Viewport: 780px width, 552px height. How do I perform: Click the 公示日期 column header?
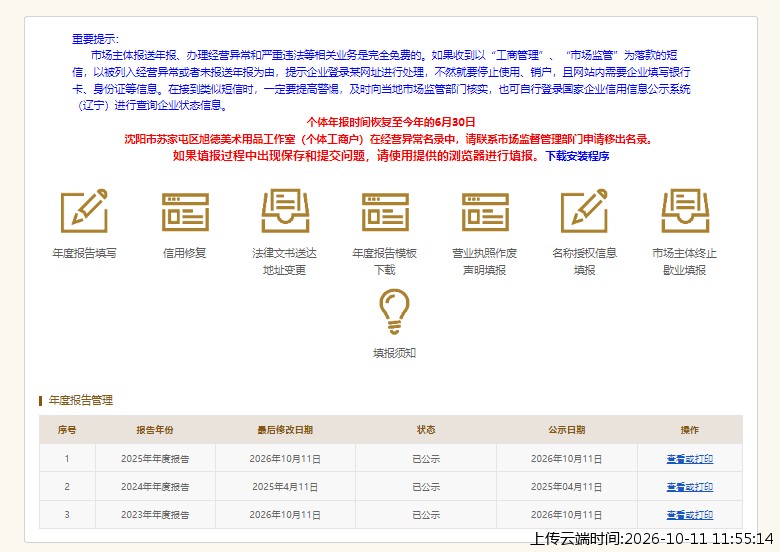coord(567,430)
